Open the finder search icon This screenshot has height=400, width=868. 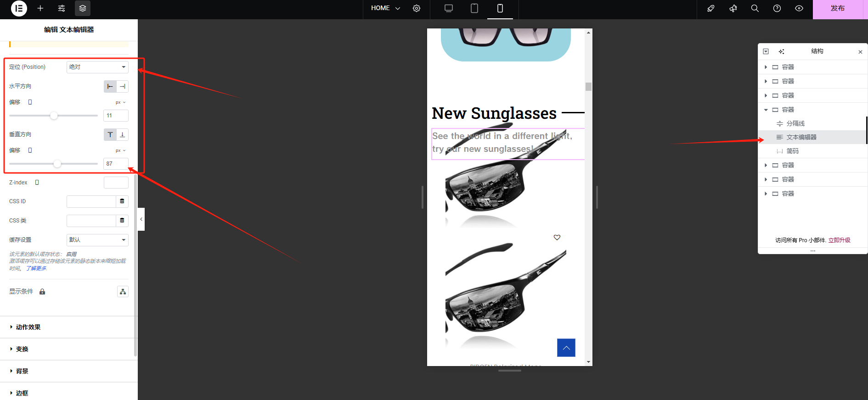[x=755, y=8]
